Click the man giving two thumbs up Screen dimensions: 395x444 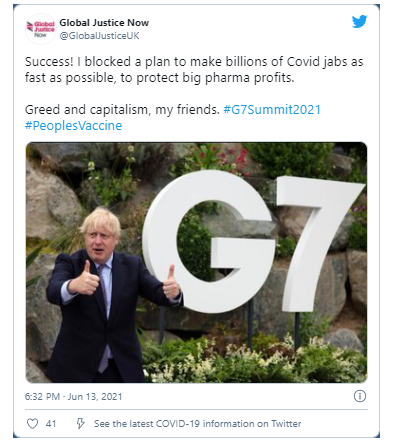pyautogui.click(x=107, y=295)
